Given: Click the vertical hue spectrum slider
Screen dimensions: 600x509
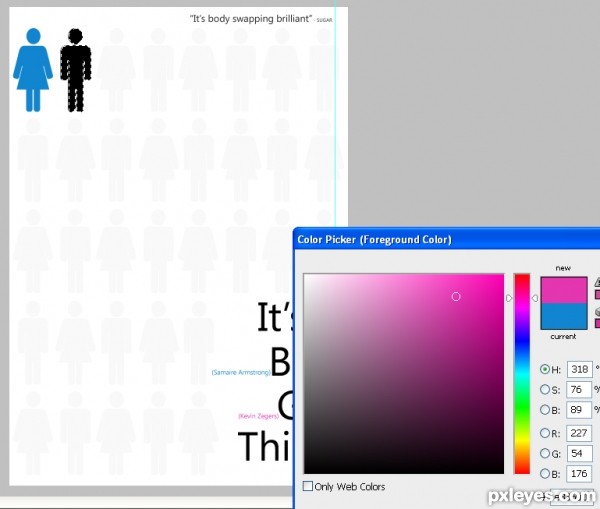Looking at the screenshot, I should [x=522, y=374].
